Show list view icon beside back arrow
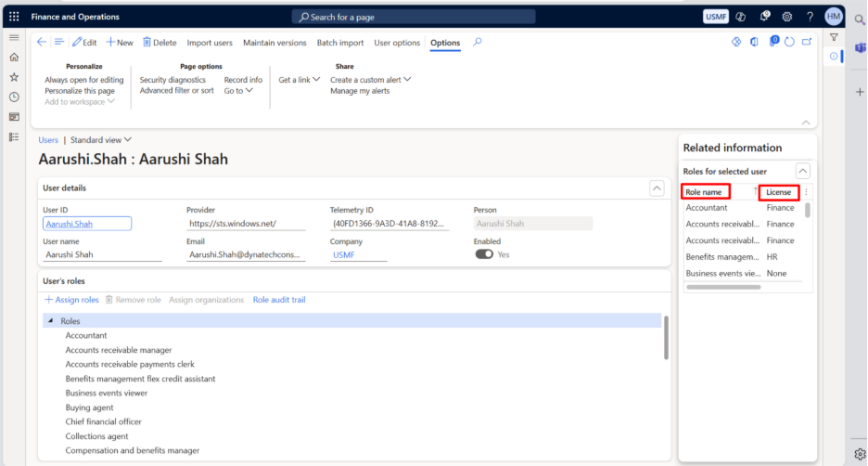Image resolution: width=868 pixels, height=466 pixels. tap(58, 42)
